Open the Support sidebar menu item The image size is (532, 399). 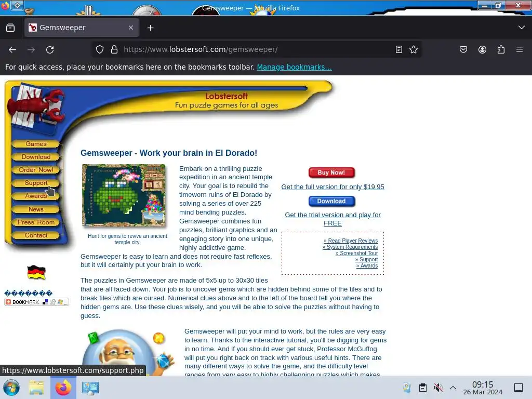tap(36, 183)
